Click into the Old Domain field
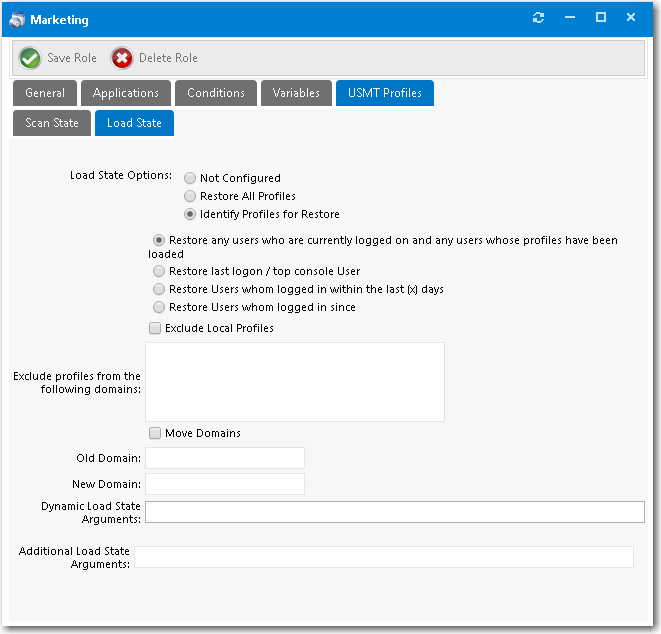This screenshot has width=661, height=634. [x=224, y=458]
